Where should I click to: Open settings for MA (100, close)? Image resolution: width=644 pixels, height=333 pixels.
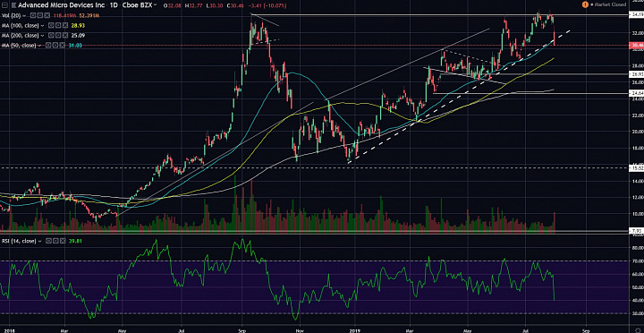(58, 25)
